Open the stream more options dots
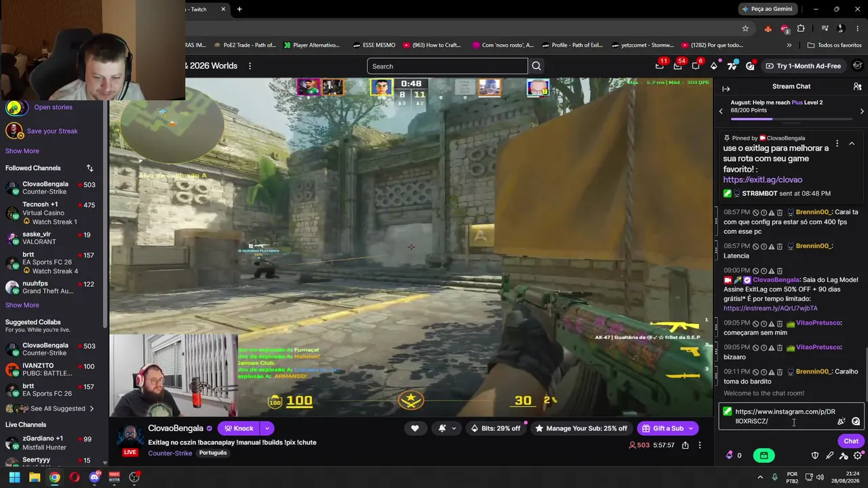The height and width of the screenshot is (488, 868). pyautogui.click(x=700, y=445)
